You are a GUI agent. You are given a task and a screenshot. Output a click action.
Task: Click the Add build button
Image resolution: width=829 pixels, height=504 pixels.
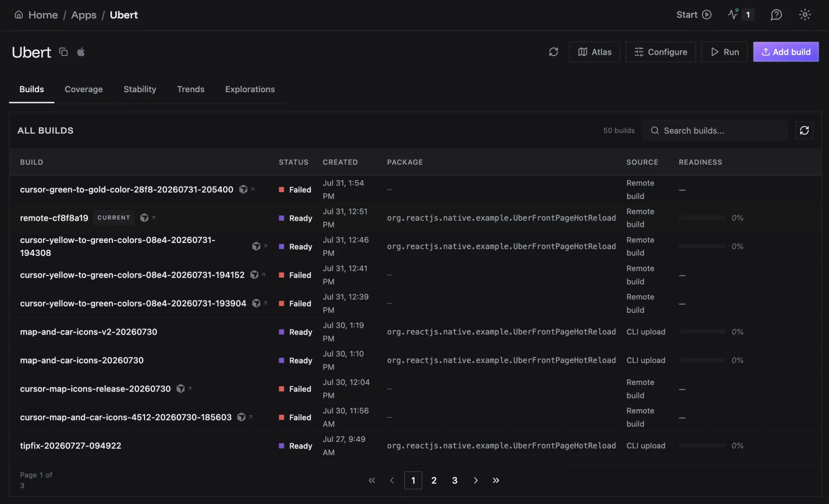click(x=785, y=52)
